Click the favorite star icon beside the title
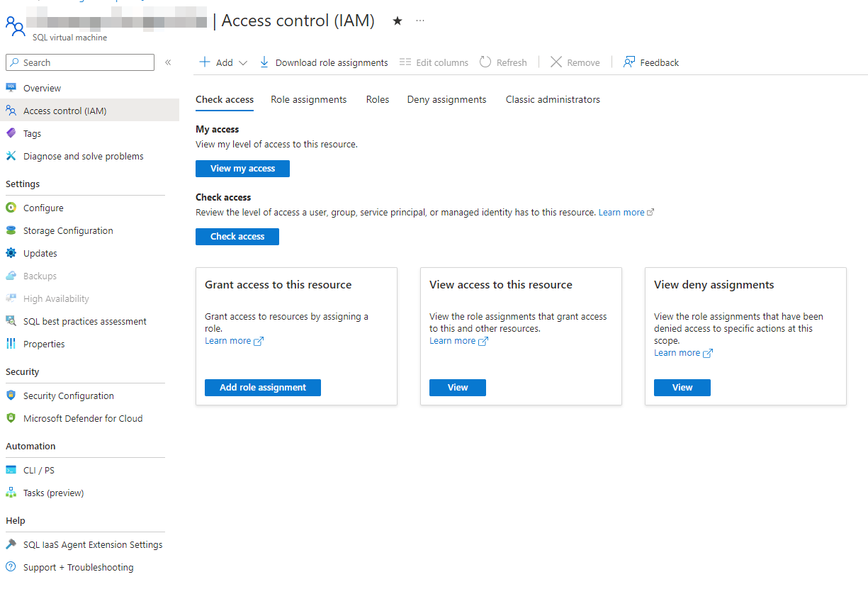This screenshot has width=868, height=589. coord(398,21)
